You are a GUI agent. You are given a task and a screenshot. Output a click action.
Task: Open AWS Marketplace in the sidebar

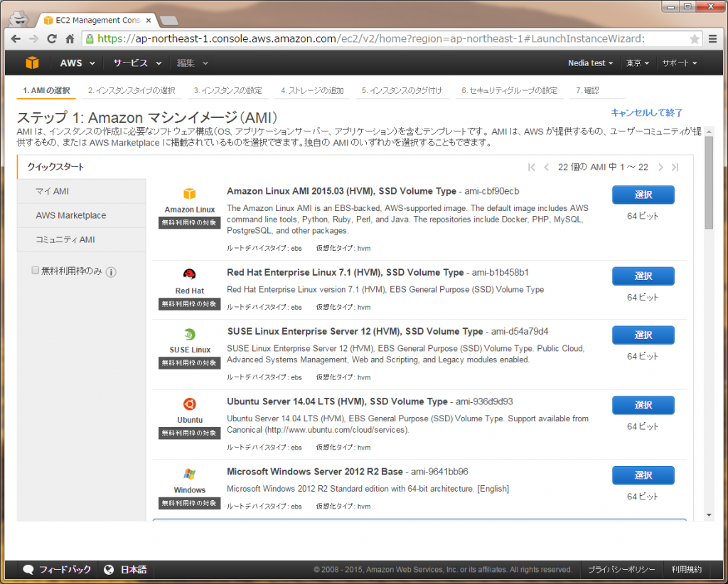[82, 215]
